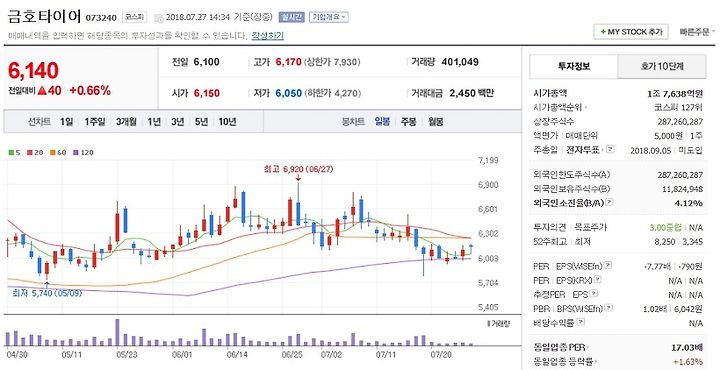The height and width of the screenshot is (370, 720).
Task: Add stock with MY STOCK 추가 button
Action: coord(630,32)
